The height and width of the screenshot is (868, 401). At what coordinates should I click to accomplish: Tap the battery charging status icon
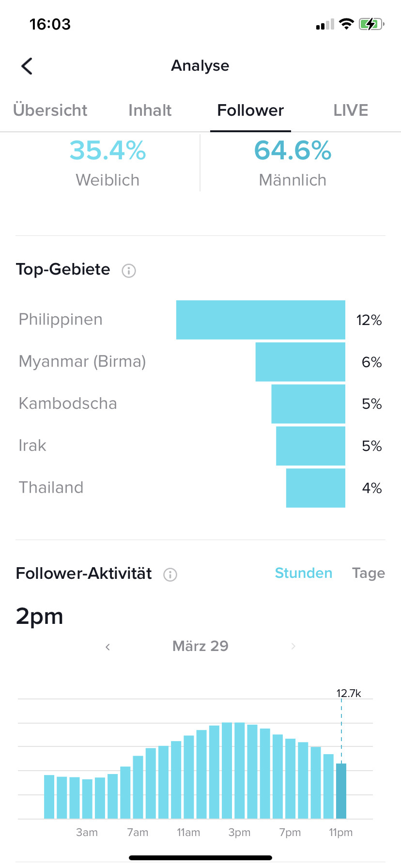click(x=371, y=24)
